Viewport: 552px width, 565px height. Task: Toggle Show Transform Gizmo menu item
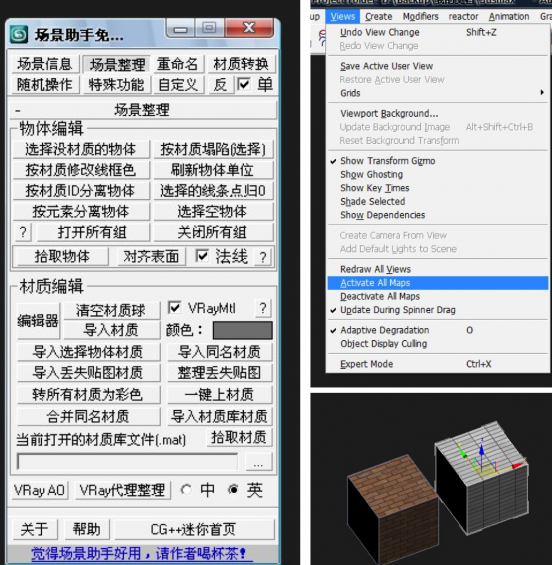(438, 161)
